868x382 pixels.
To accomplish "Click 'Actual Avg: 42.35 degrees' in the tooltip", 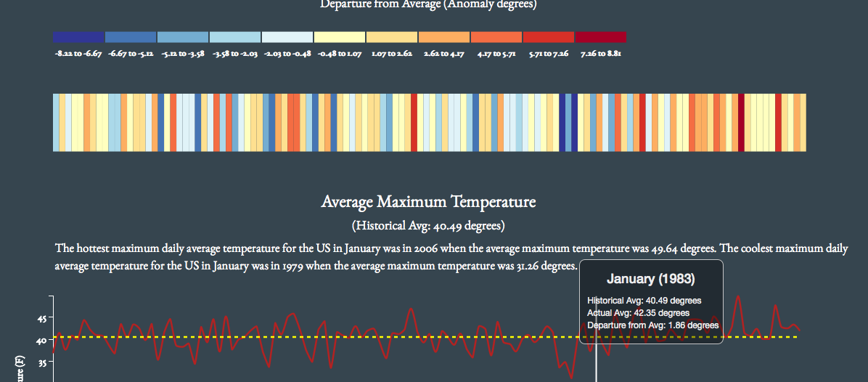I will [638, 313].
